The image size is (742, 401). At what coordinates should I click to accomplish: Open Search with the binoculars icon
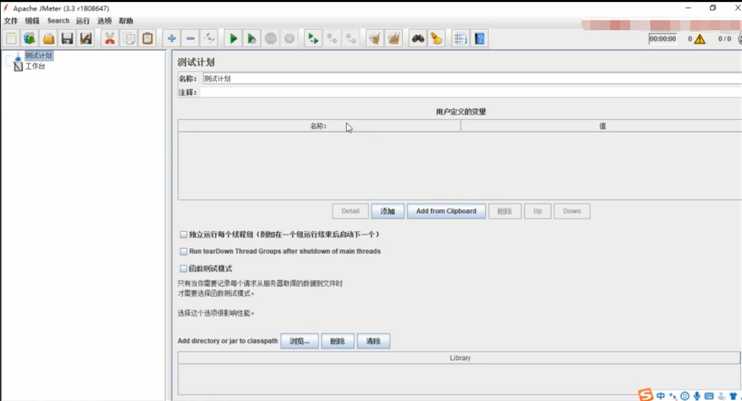(x=417, y=38)
